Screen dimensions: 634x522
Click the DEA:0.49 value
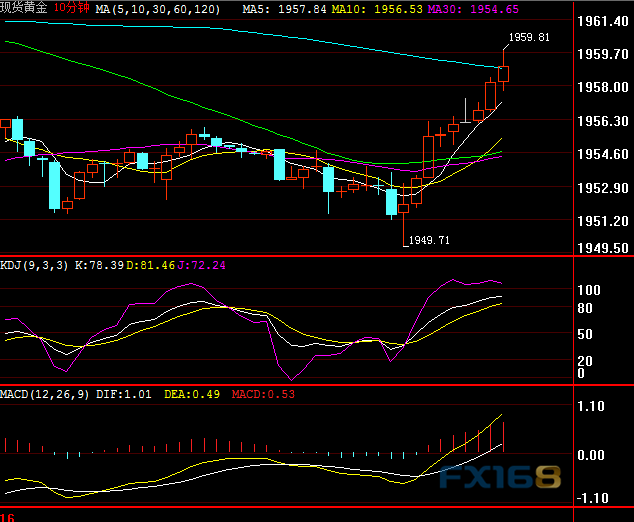click(192, 394)
